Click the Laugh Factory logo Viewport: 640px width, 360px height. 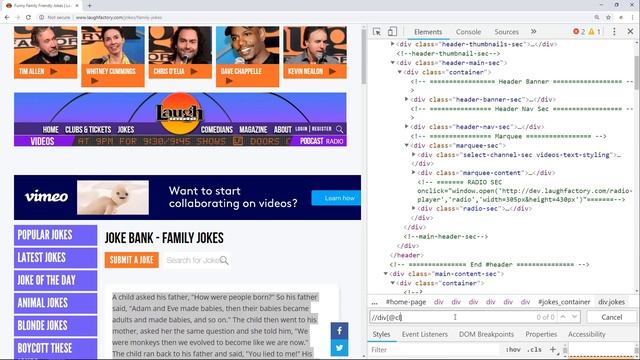tap(180, 113)
